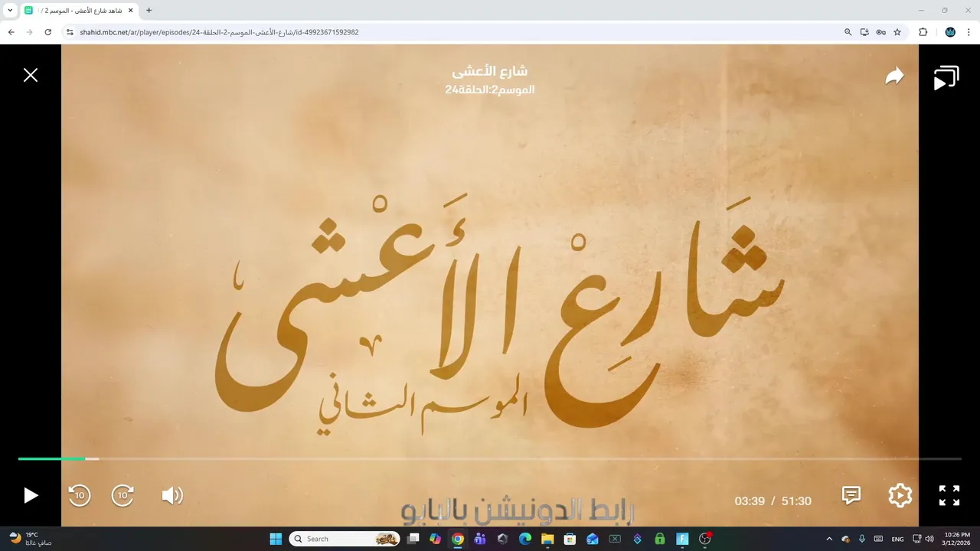Click the season and episode label
The image size is (980, 551).
tap(490, 90)
